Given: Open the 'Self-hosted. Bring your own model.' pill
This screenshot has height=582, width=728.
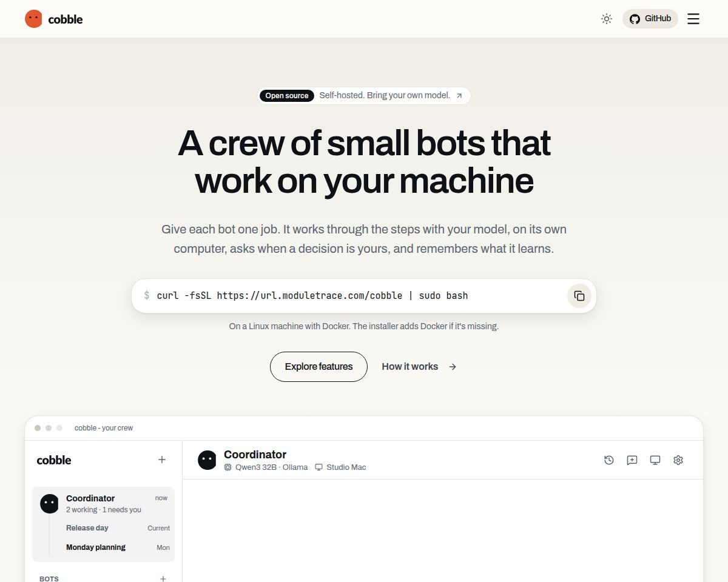Looking at the screenshot, I should 364,96.
